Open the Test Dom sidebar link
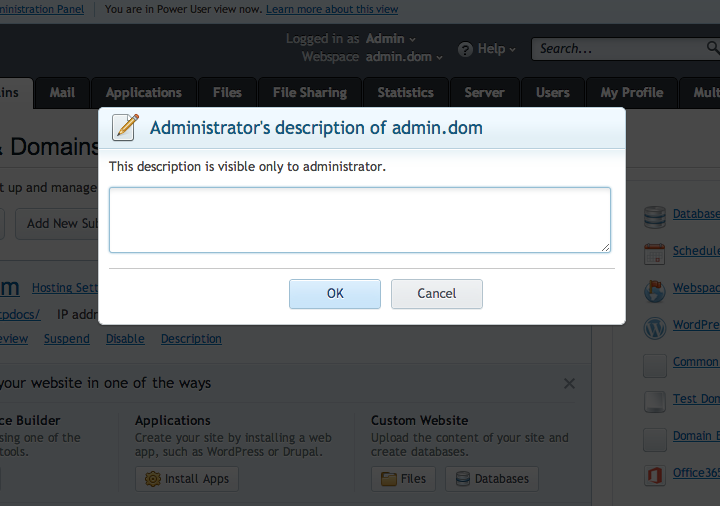 (x=696, y=399)
